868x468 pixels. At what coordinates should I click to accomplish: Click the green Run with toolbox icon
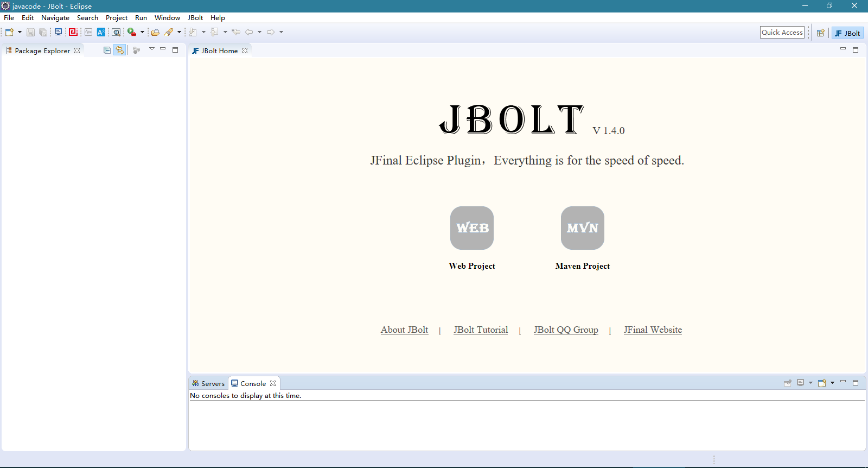tap(132, 32)
